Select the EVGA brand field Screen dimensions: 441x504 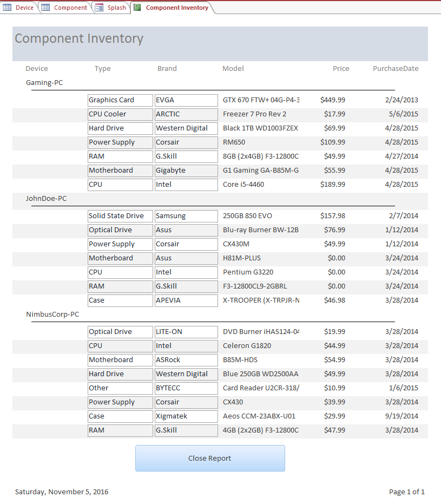pyautogui.click(x=186, y=100)
